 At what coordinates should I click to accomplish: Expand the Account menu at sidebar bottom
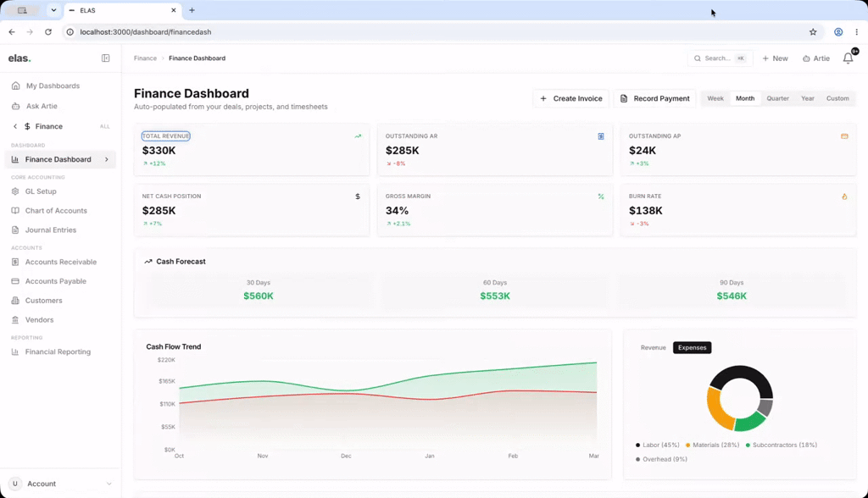(x=60, y=484)
